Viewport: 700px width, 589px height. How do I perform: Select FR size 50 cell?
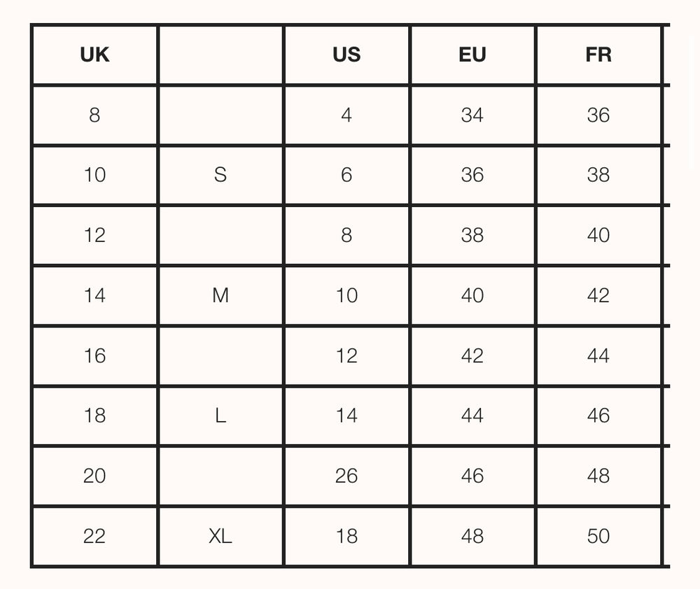598,536
